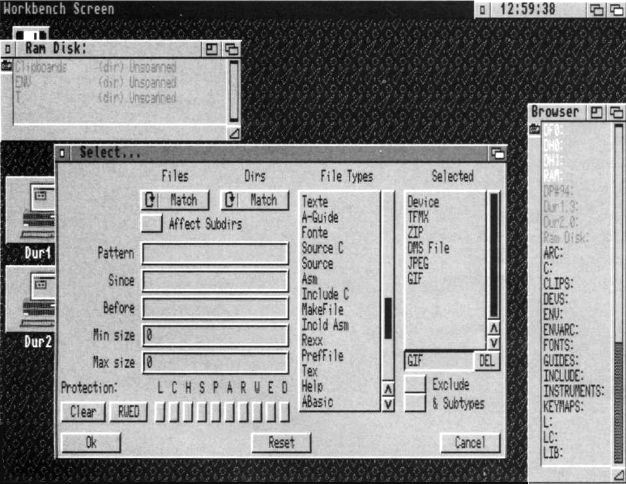Click the Cancel button

coord(470,442)
